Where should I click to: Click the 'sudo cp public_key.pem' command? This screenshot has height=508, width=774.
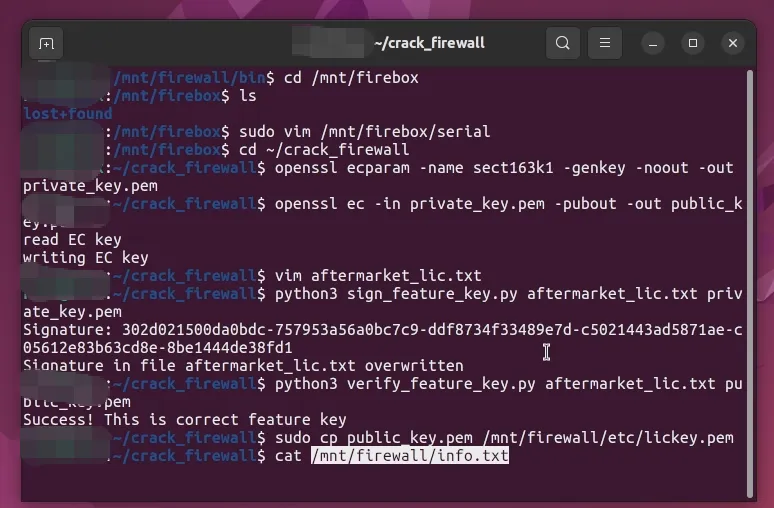coord(495,438)
